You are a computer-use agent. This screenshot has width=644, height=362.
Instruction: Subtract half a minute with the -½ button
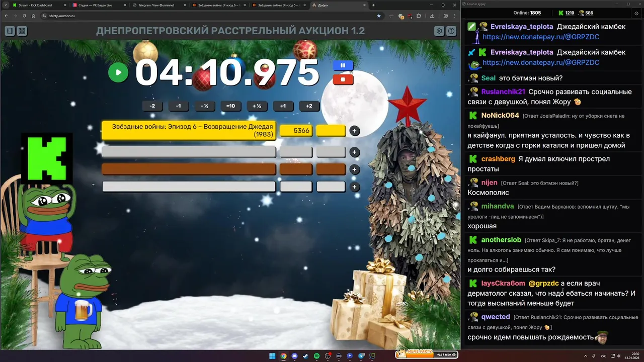[205, 106]
